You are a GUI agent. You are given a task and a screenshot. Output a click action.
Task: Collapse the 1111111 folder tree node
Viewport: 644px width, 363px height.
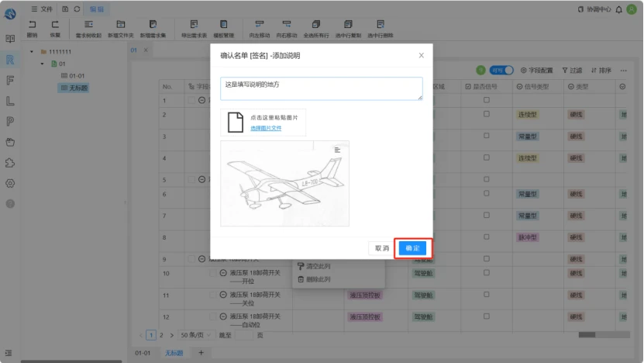32,52
